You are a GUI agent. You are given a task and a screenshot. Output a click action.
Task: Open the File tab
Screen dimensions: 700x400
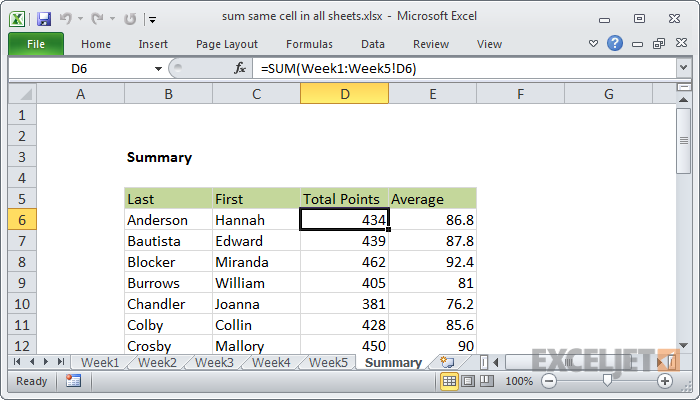(36, 44)
